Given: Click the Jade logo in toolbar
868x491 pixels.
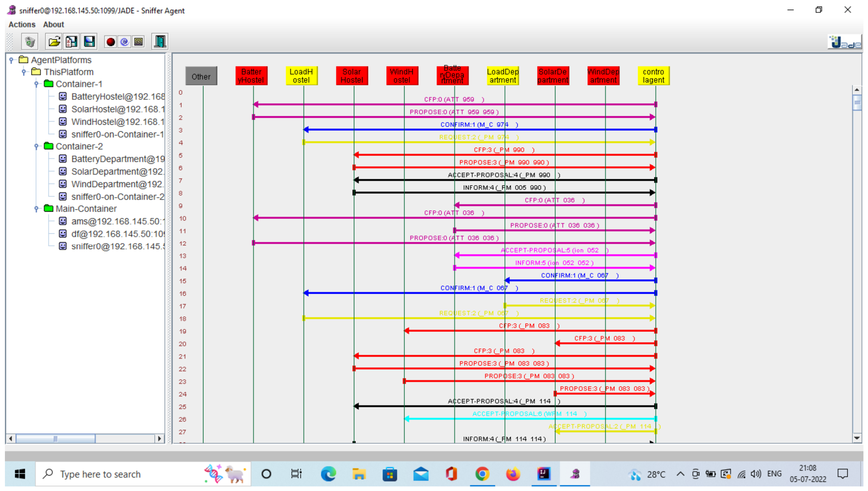Looking at the screenshot, I should (845, 42).
